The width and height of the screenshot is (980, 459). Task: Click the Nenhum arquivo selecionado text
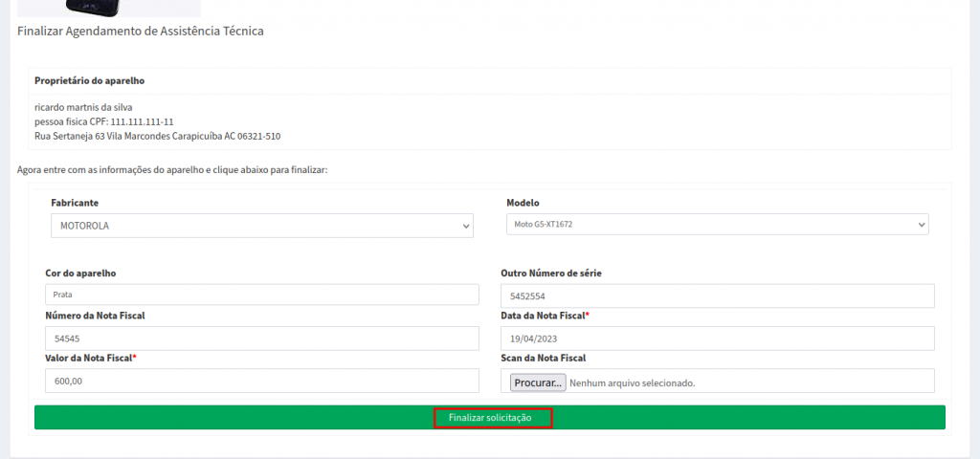[632, 382]
